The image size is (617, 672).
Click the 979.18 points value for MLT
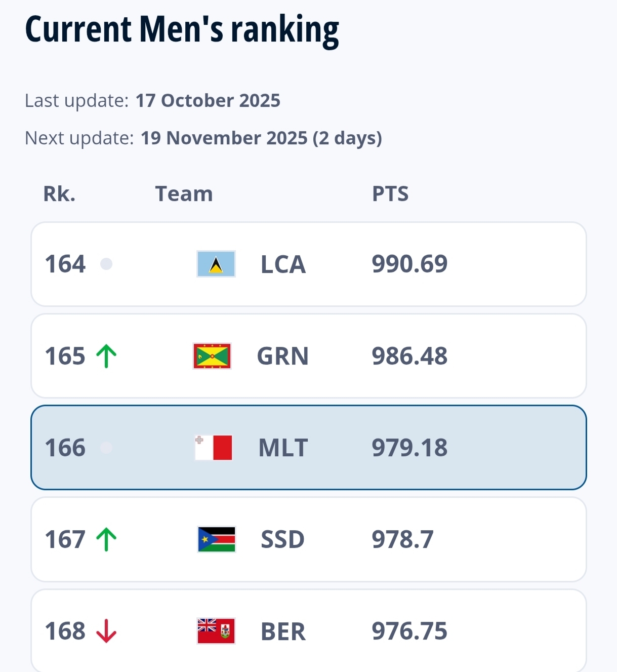409,448
